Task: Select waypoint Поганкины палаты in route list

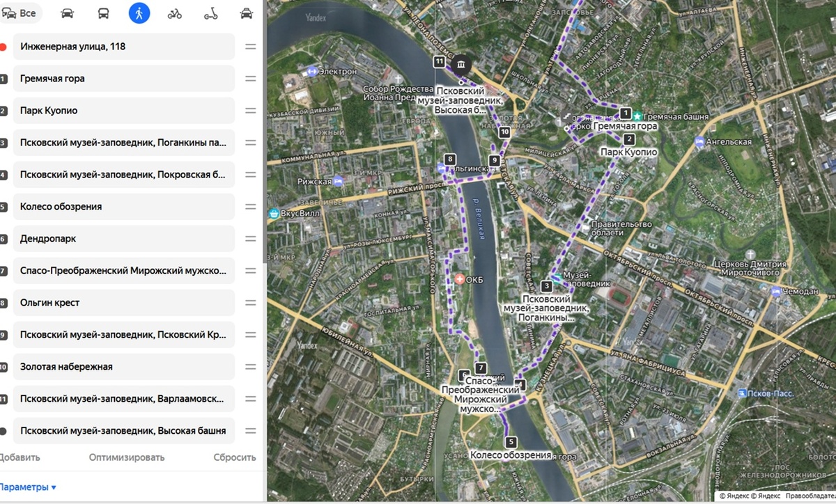Action: [124, 143]
